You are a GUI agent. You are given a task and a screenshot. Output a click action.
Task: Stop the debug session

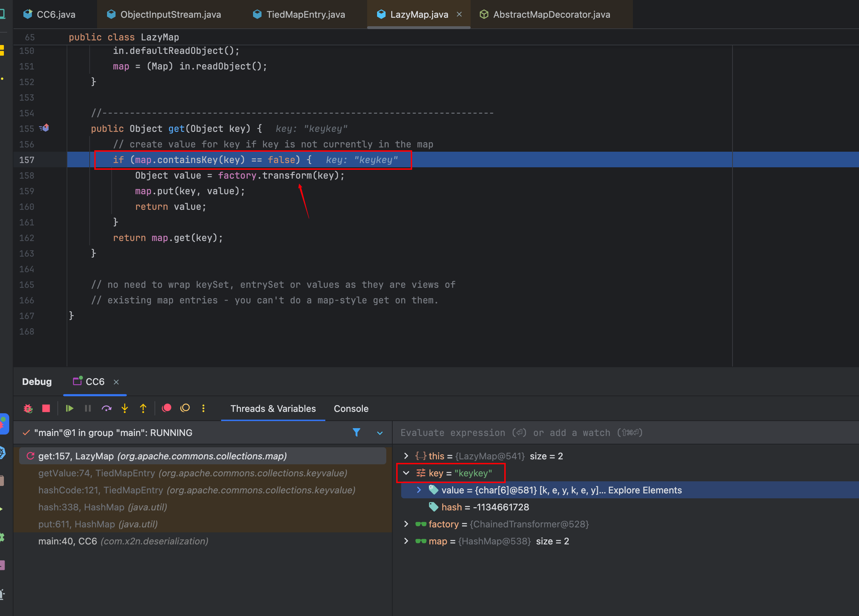[46, 408]
